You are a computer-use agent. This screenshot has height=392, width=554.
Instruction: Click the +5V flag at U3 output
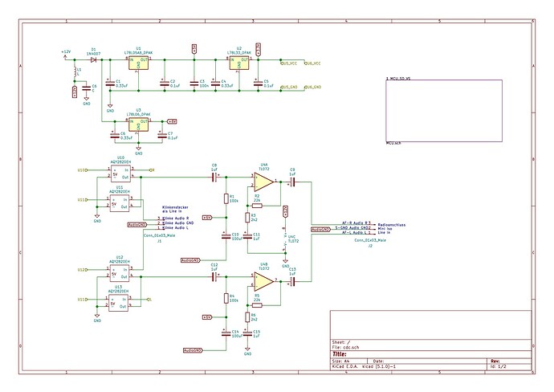pyautogui.click(x=171, y=121)
